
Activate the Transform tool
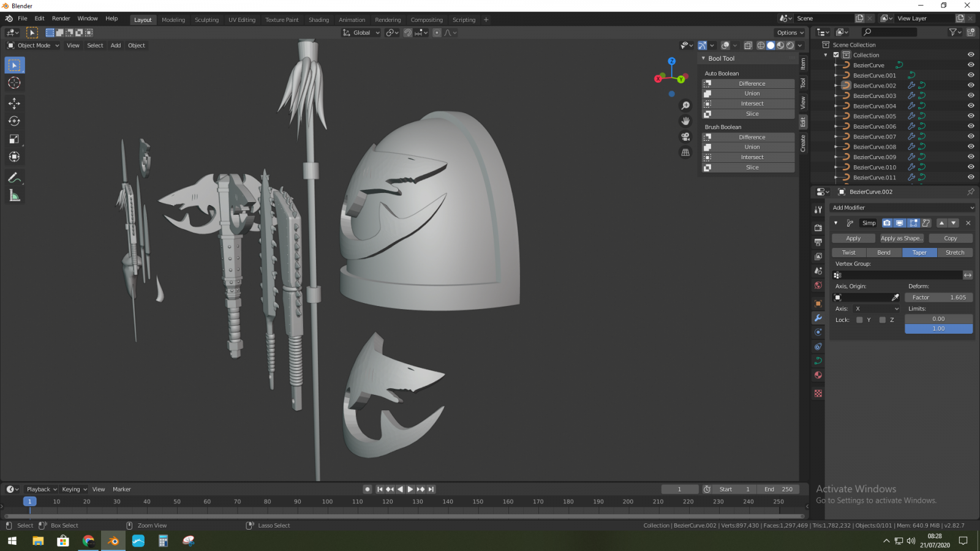(14, 157)
